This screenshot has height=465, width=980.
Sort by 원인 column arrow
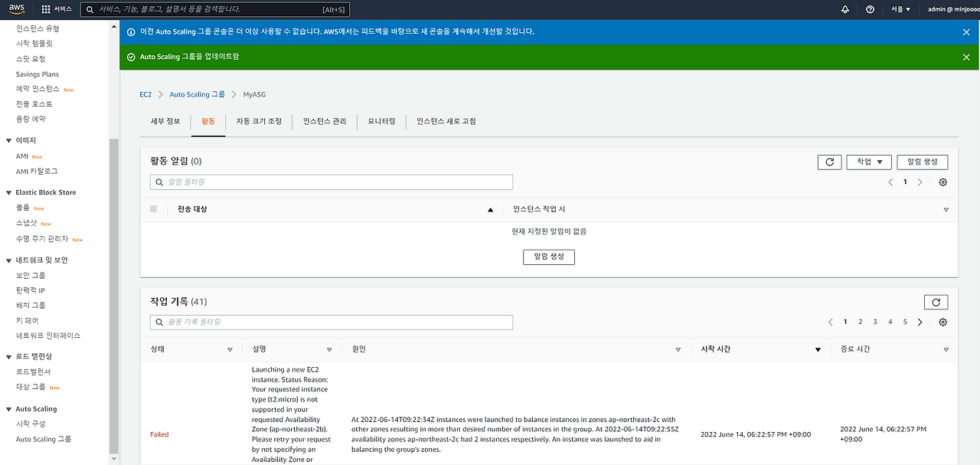click(x=678, y=350)
